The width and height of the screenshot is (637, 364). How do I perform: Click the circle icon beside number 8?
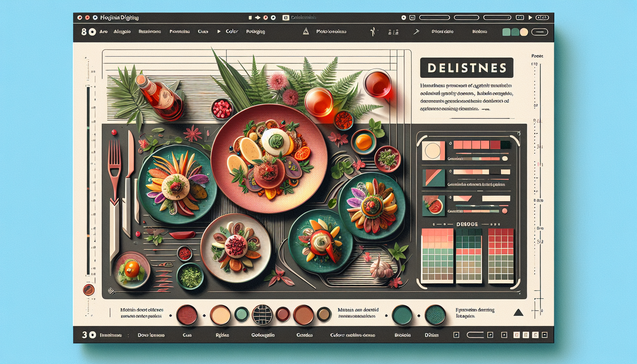(x=92, y=32)
